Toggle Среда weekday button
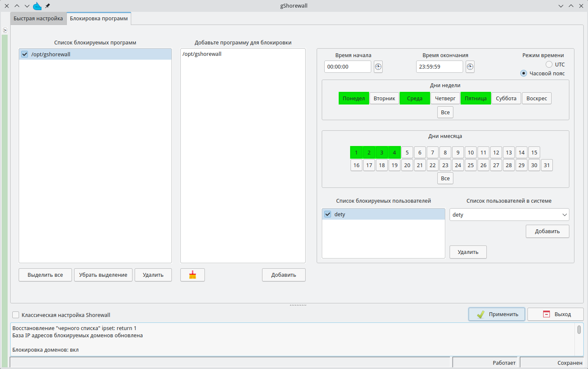The height and width of the screenshot is (369, 588). (415, 99)
